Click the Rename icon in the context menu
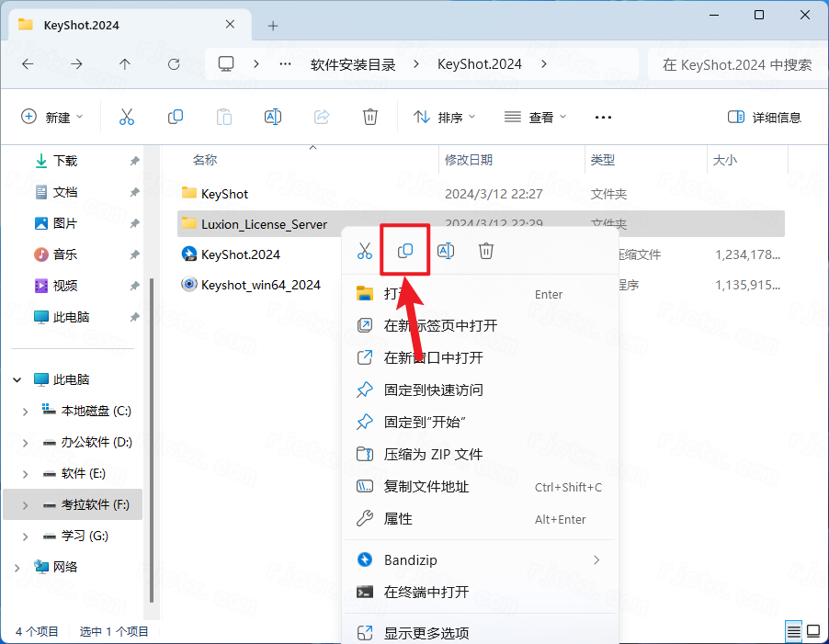829x644 pixels. pyautogui.click(x=446, y=251)
